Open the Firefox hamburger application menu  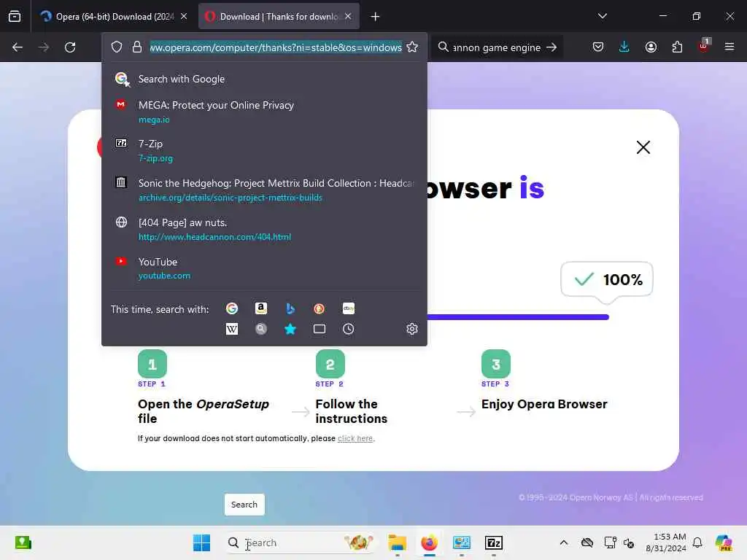[x=729, y=47]
